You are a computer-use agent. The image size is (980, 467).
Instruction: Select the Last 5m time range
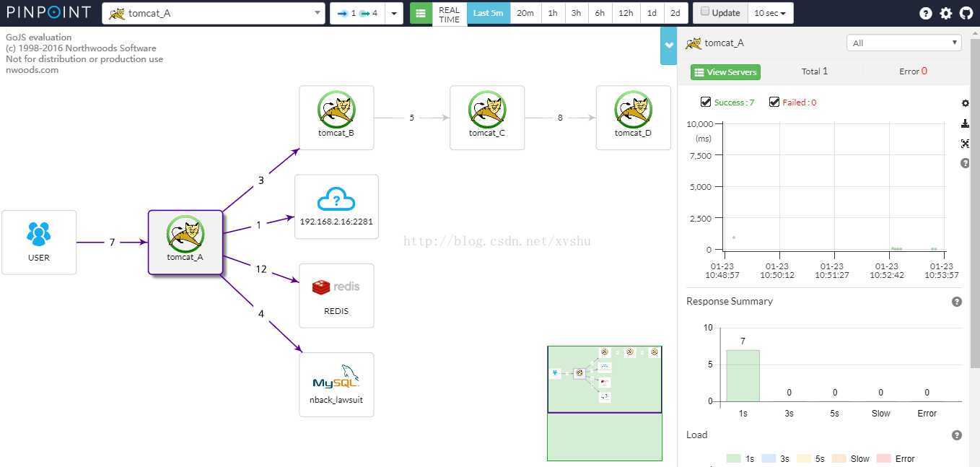coord(488,13)
